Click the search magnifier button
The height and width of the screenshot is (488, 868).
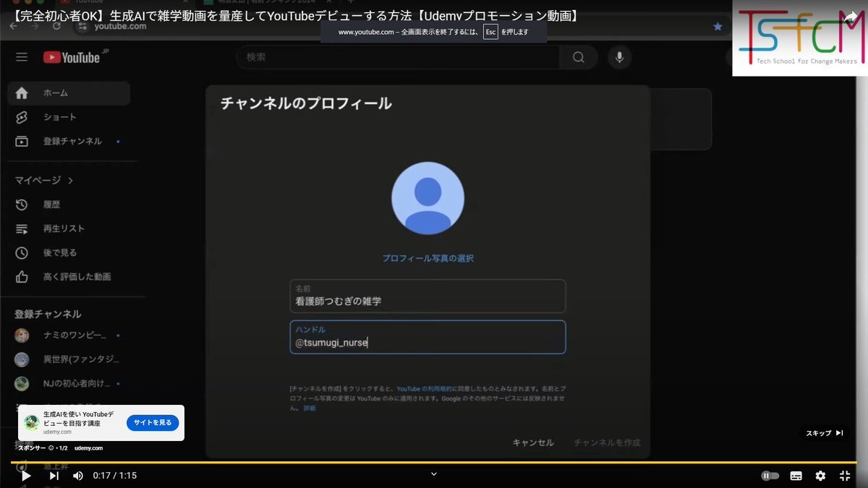tap(579, 57)
